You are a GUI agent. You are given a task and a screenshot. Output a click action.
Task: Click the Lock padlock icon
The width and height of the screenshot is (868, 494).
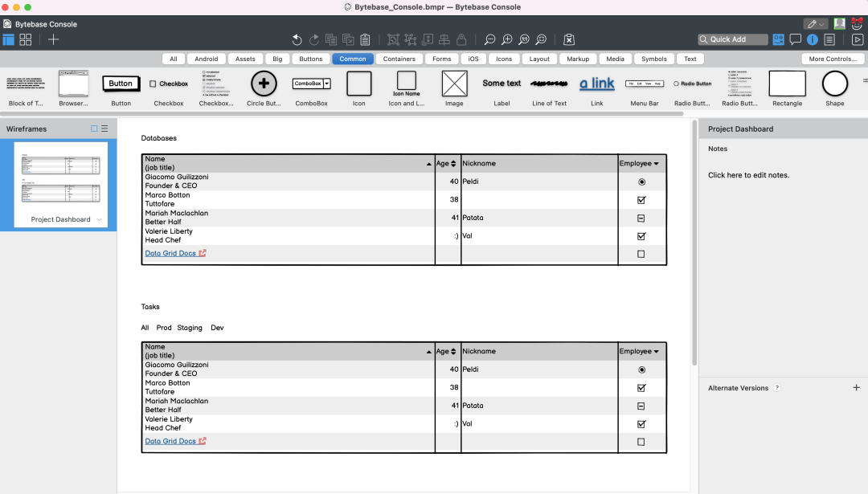(461, 39)
